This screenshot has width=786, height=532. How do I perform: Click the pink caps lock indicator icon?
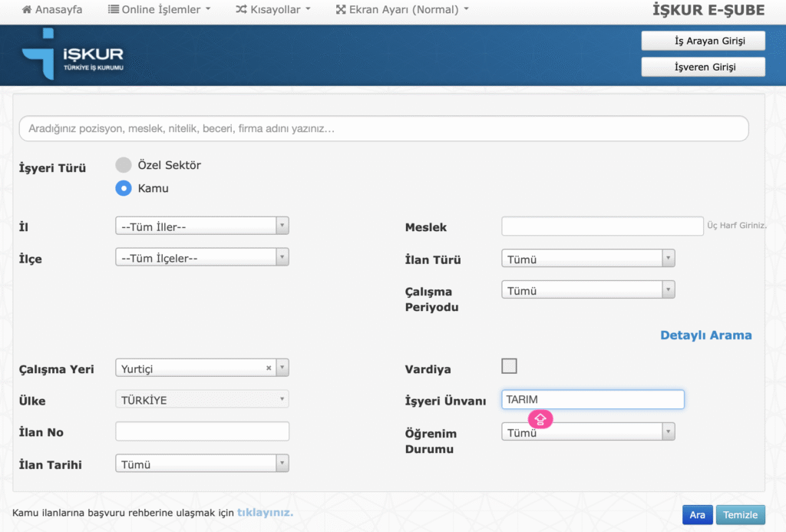(x=540, y=418)
